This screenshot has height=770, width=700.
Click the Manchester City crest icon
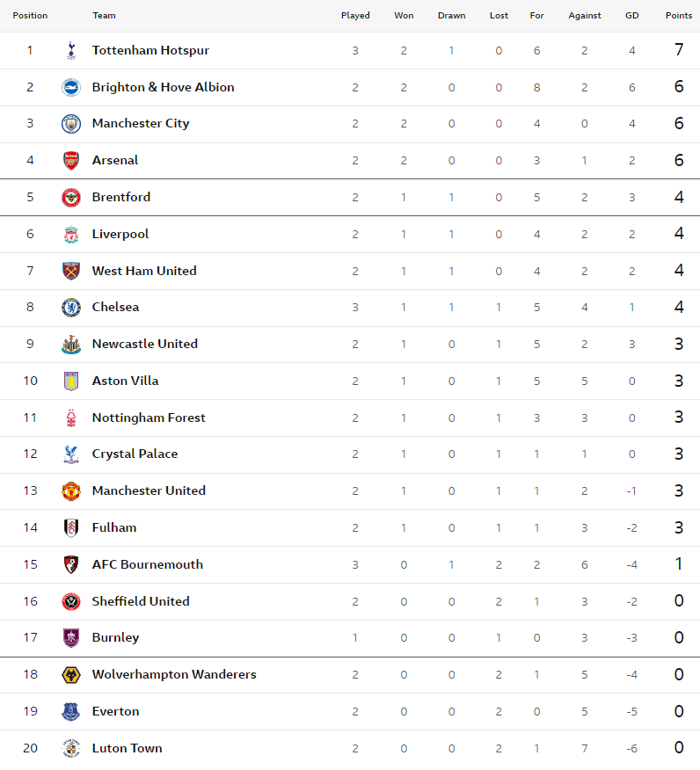(71, 124)
